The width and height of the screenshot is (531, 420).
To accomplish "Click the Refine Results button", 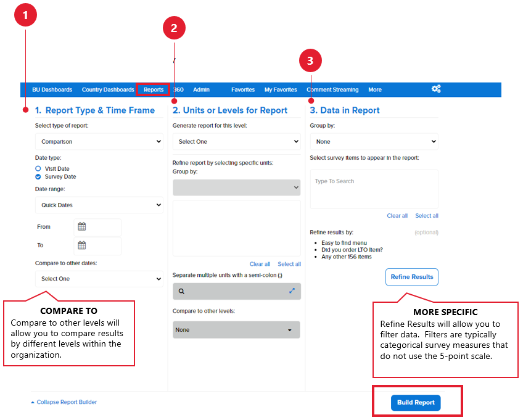I will [412, 277].
